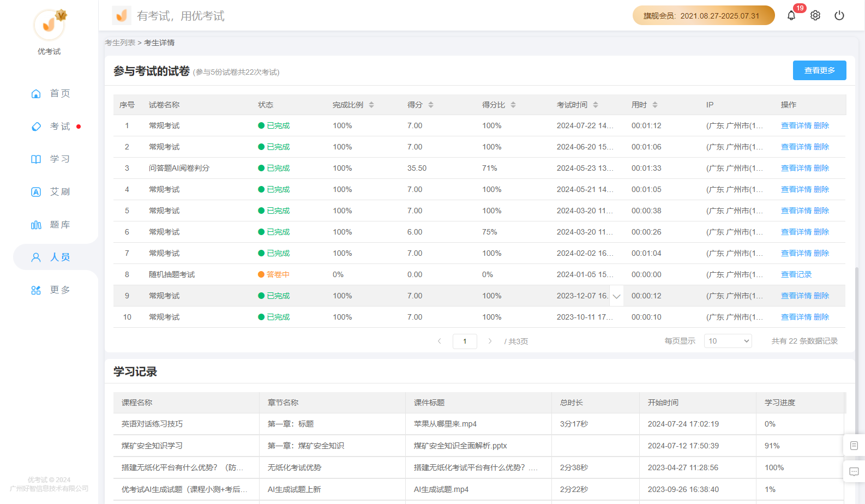The width and height of the screenshot is (865, 504).
Task: Click 煤矿安全知识全面解析.pptx courseware
Action: [x=460, y=446]
